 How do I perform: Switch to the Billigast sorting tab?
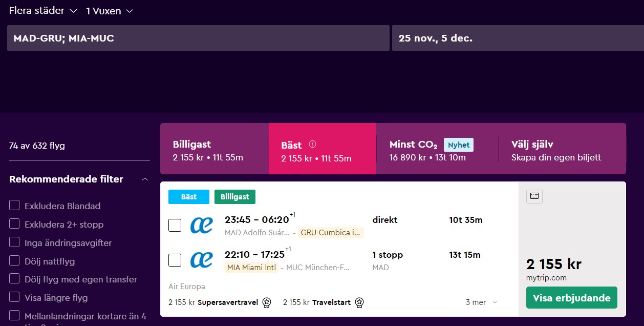214,149
